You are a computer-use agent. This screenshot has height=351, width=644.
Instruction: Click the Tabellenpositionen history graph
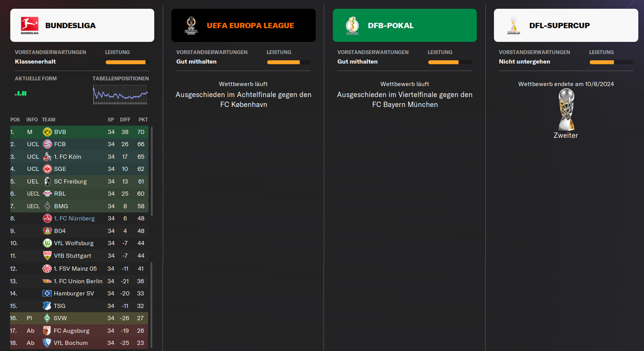click(x=120, y=95)
